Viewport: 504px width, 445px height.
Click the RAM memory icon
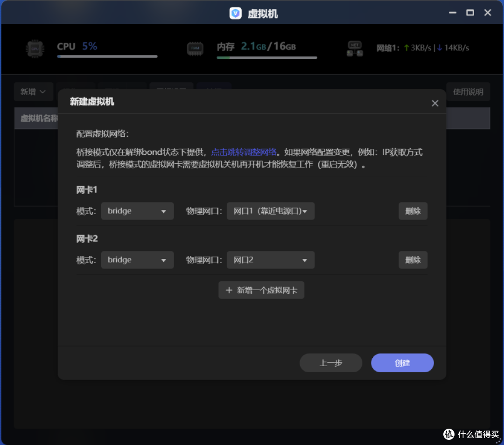(x=195, y=49)
